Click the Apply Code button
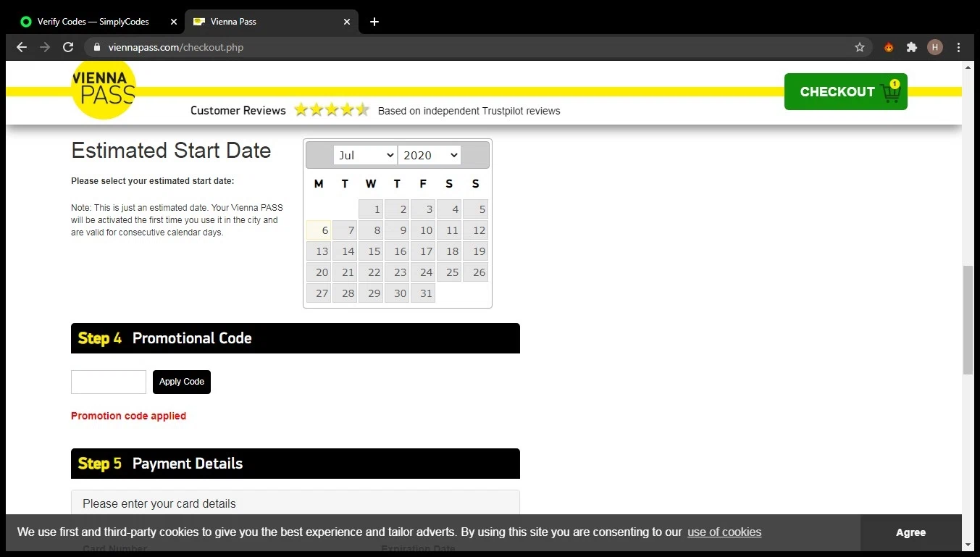The height and width of the screenshot is (557, 980). (182, 382)
